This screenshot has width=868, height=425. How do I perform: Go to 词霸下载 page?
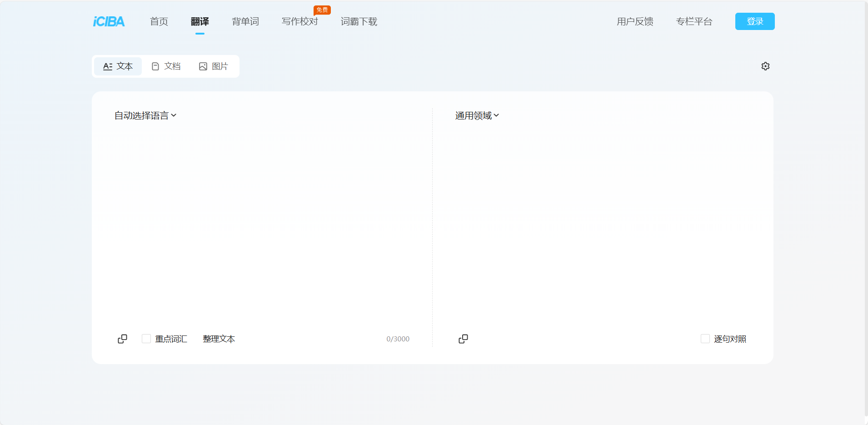tap(359, 21)
